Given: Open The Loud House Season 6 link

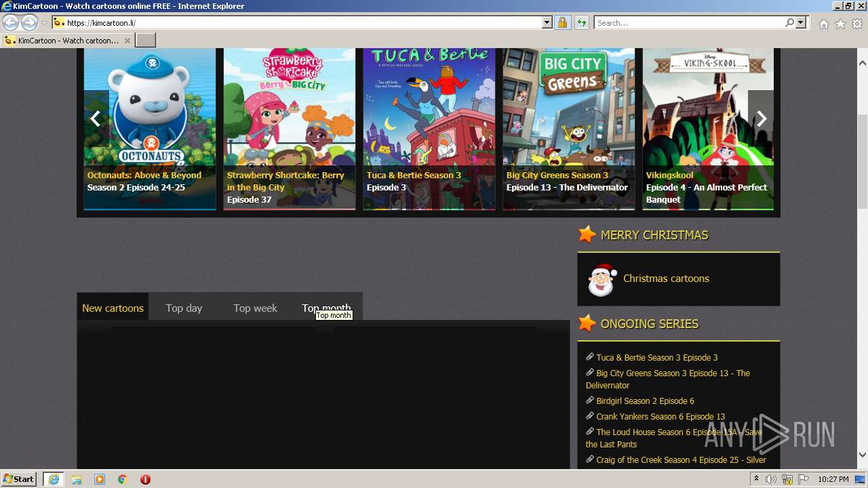Looking at the screenshot, I should pyautogui.click(x=674, y=438).
